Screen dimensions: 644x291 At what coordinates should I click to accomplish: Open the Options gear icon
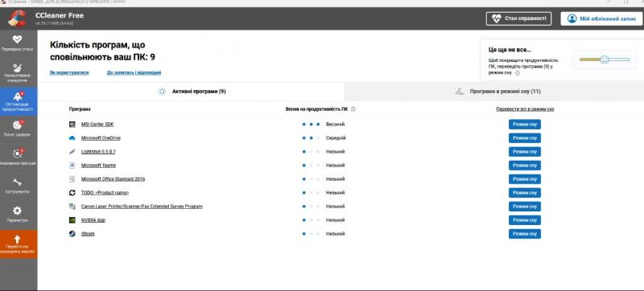[x=17, y=211]
